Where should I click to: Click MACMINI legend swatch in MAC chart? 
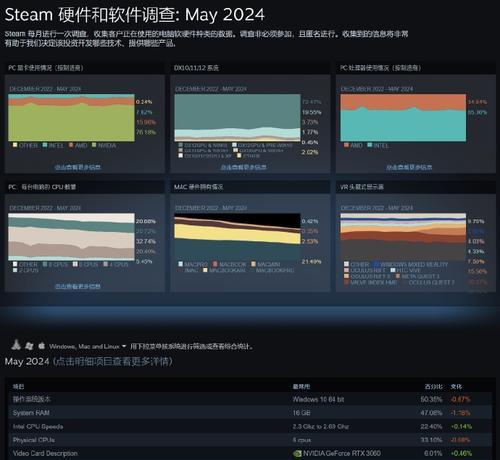(253, 264)
